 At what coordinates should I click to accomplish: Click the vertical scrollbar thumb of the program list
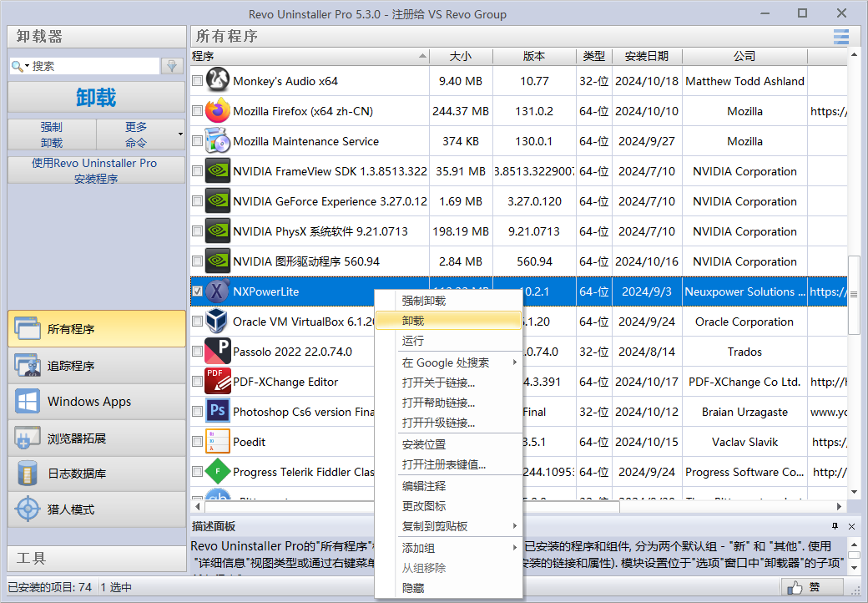click(854, 295)
